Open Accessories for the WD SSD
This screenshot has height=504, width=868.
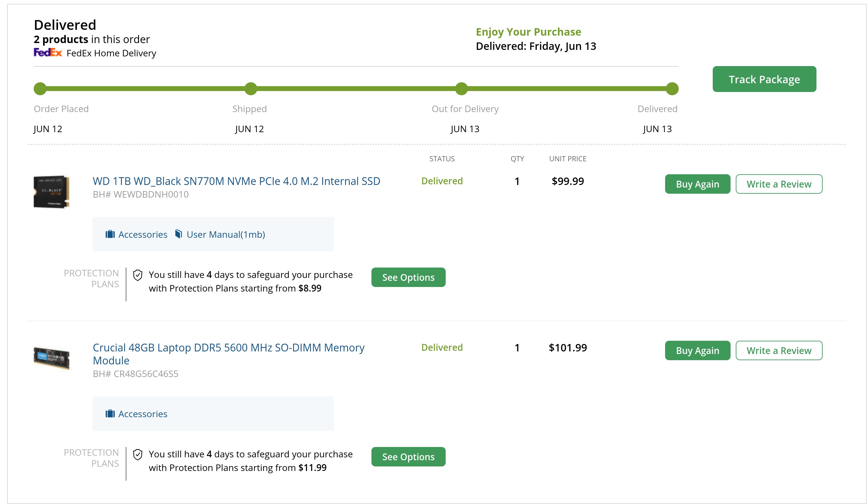pyautogui.click(x=143, y=235)
